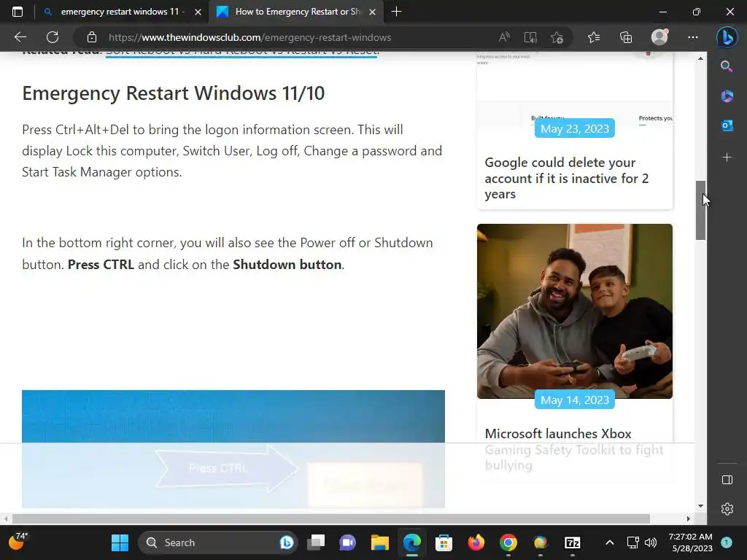Image resolution: width=747 pixels, height=560 pixels.
Task: Click the scroll up arrow
Action: pos(700,58)
